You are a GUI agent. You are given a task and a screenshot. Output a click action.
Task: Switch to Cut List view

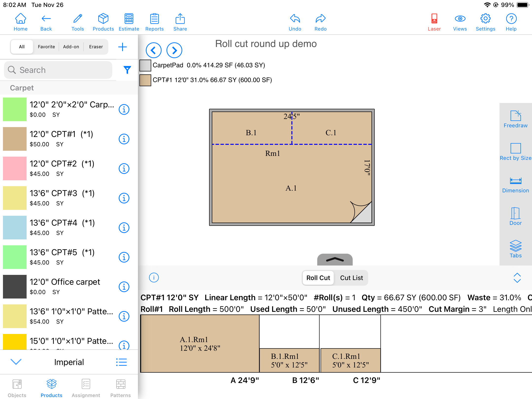tap(351, 278)
